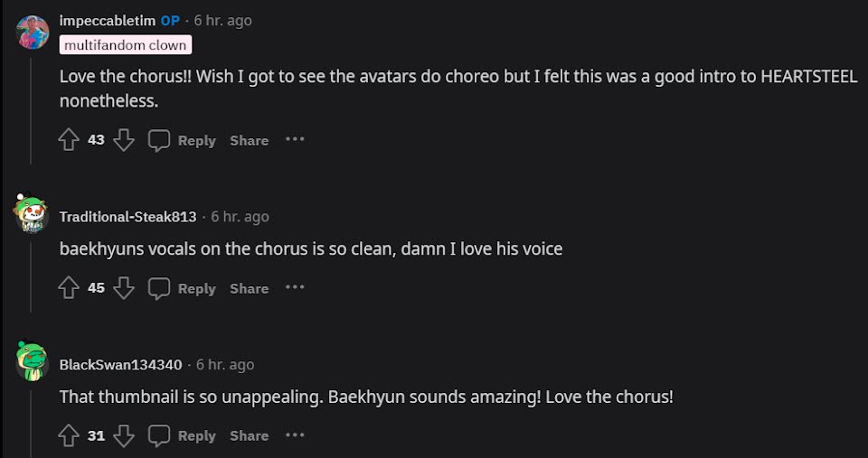Share impeccabletim's comment

pyautogui.click(x=249, y=140)
